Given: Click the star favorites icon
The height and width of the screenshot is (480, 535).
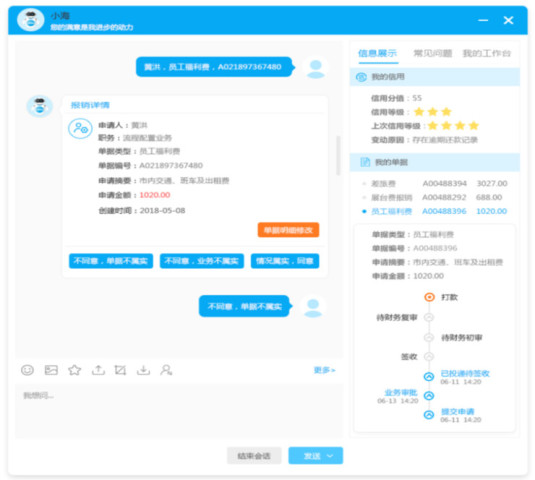Looking at the screenshot, I should pyautogui.click(x=74, y=370).
